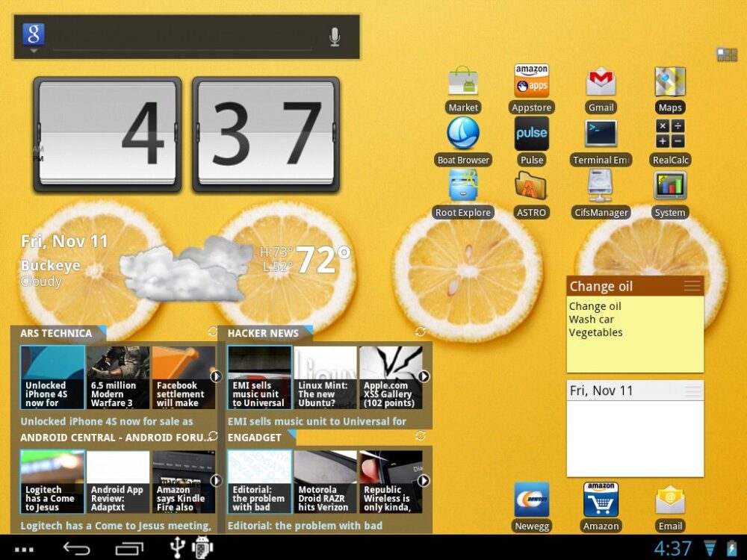Open the Android Market app
747x560 pixels.
462,82
